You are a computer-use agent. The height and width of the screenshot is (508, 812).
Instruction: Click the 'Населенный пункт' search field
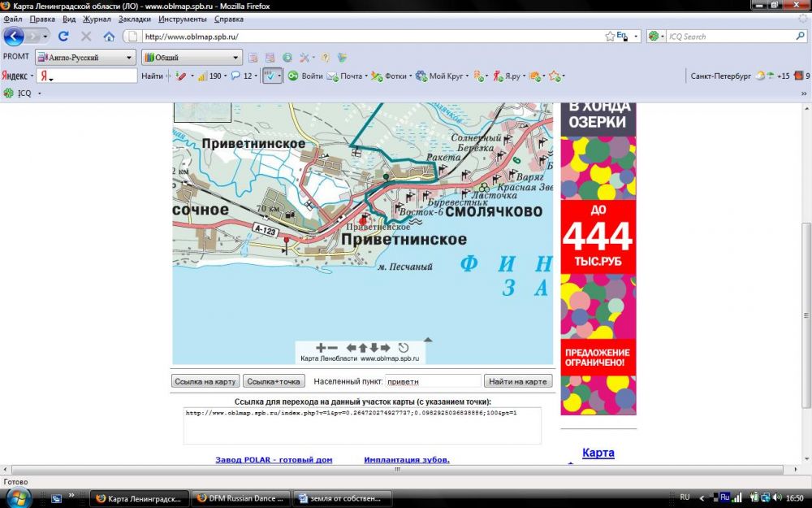point(432,381)
